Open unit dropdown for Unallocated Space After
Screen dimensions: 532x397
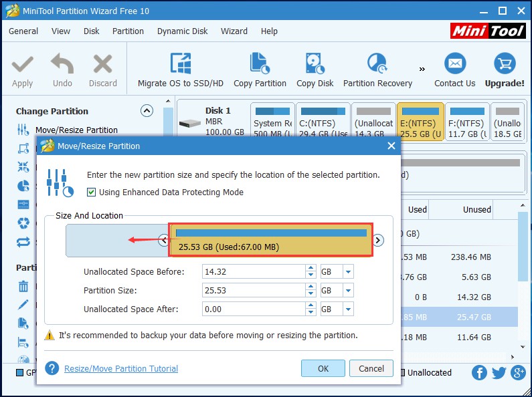tap(348, 309)
